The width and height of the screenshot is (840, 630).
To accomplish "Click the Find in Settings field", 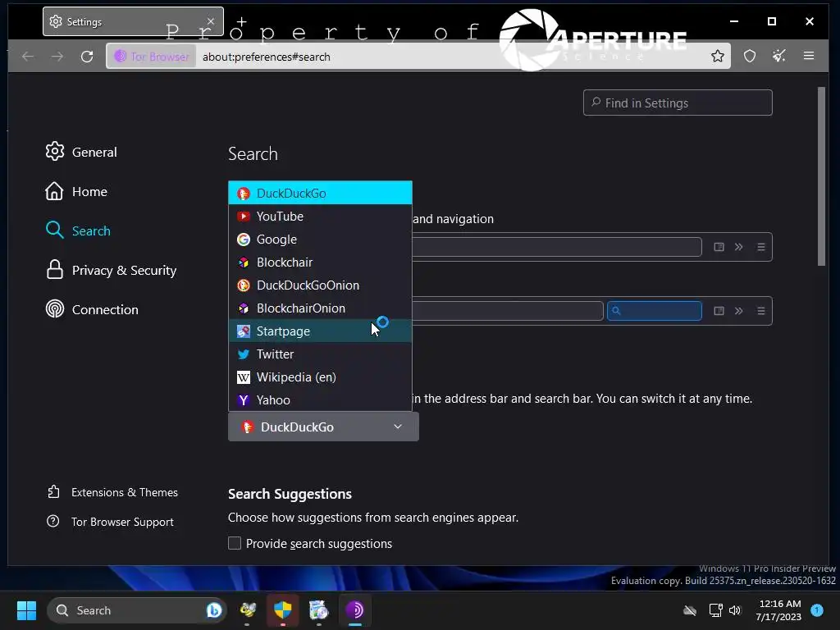I will click(678, 103).
